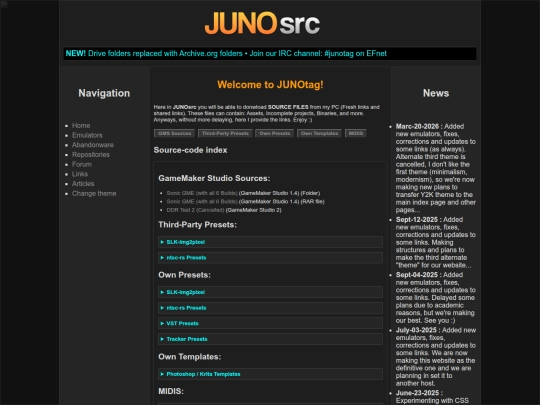The width and height of the screenshot is (540, 405).
Task: Click the Own Presets jump button
Action: 274,133
